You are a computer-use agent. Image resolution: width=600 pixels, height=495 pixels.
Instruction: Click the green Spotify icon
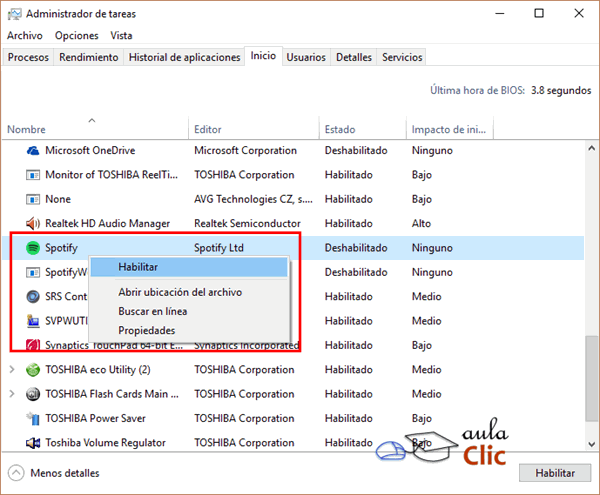33,247
